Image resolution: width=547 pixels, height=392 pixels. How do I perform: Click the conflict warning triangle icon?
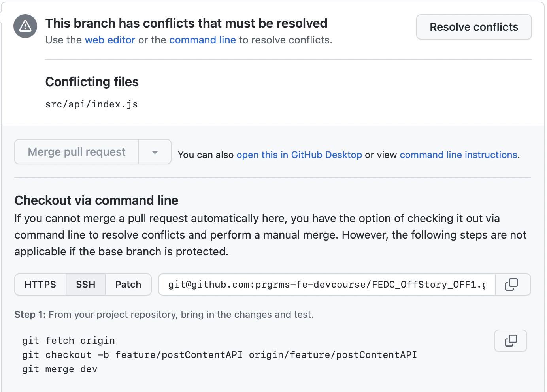click(x=25, y=26)
